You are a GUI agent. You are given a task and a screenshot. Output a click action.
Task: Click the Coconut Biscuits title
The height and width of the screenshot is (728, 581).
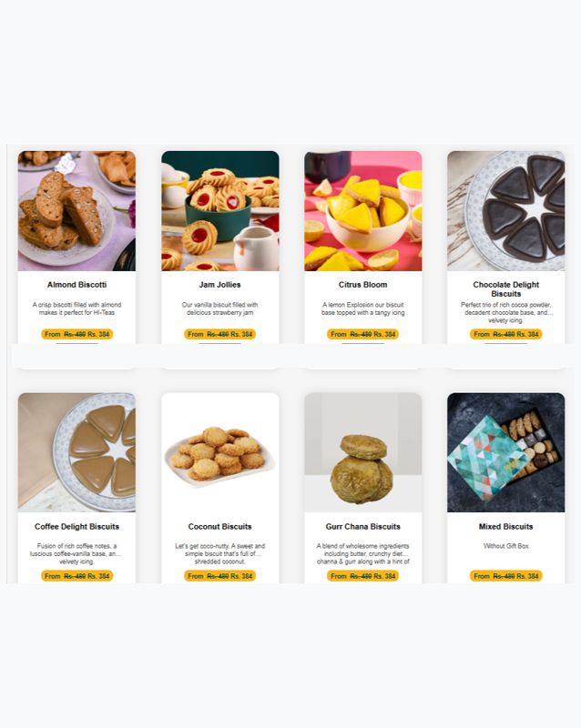pyautogui.click(x=219, y=527)
